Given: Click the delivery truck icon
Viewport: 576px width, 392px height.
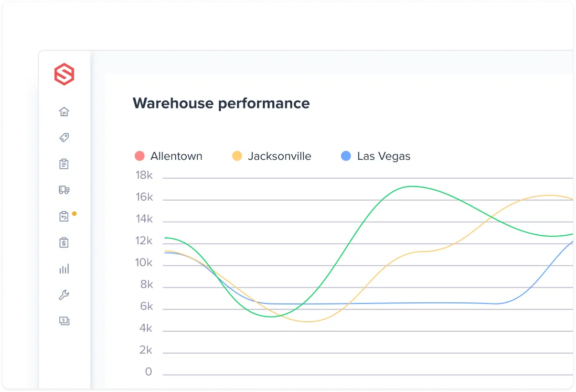Looking at the screenshot, I should [64, 190].
